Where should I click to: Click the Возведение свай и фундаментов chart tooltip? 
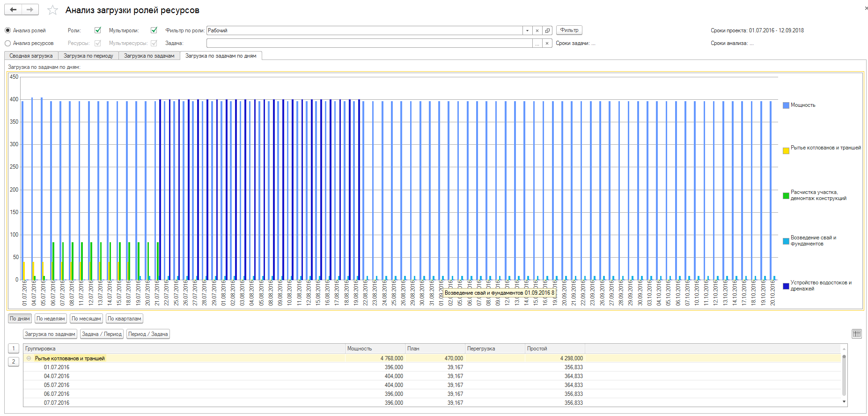coord(499,293)
